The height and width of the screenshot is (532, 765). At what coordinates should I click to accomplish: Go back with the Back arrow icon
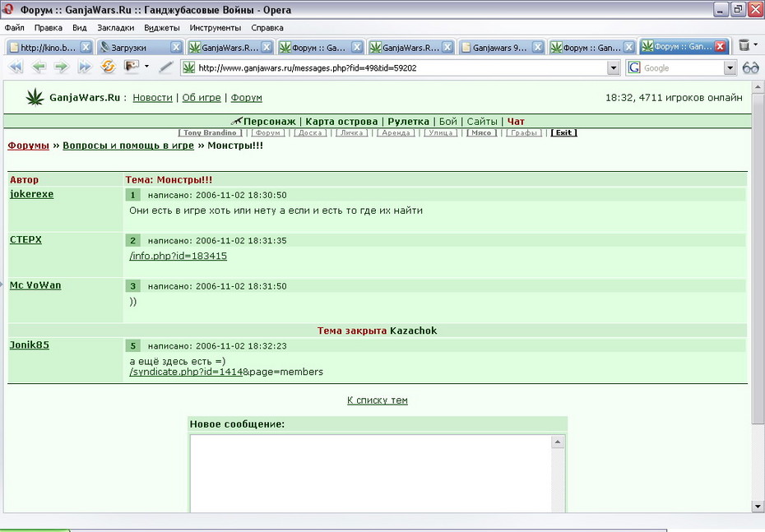tap(39, 67)
